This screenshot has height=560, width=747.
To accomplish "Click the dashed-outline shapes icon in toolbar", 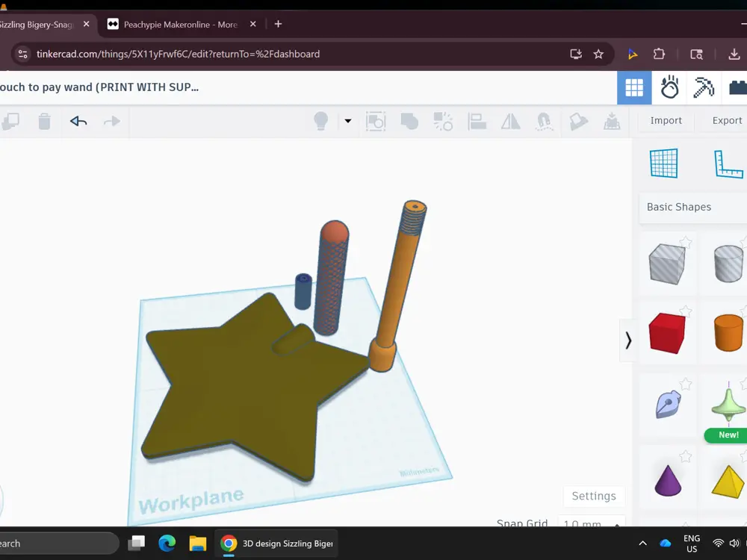I will pos(376,122).
